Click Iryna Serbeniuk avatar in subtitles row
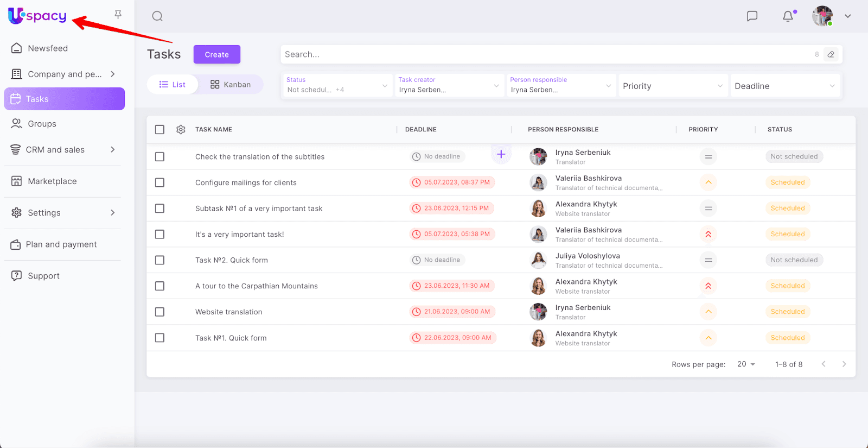 (x=538, y=156)
